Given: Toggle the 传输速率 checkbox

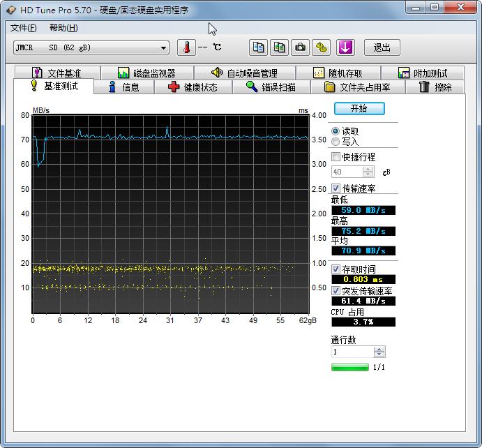Looking at the screenshot, I should point(336,188).
